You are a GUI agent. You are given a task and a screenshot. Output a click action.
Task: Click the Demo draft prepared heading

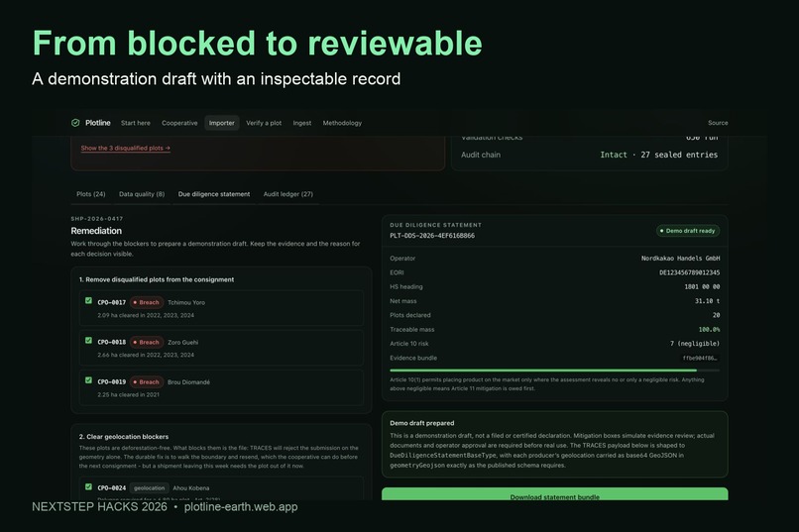(422, 423)
